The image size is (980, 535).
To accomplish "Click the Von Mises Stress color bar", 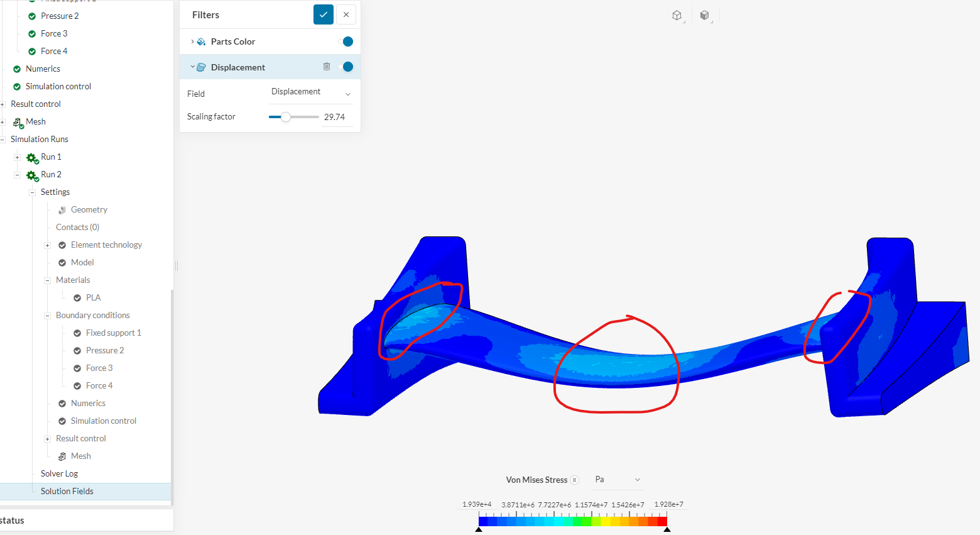I will point(573,521).
